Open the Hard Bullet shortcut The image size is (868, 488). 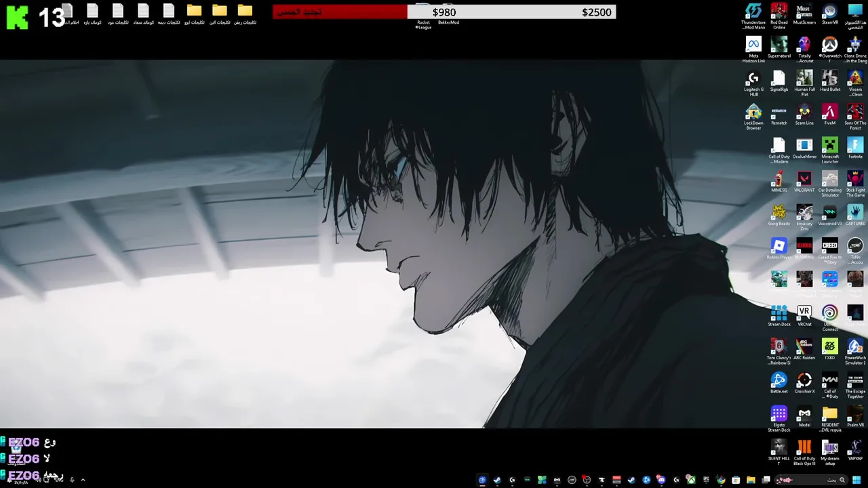click(830, 81)
